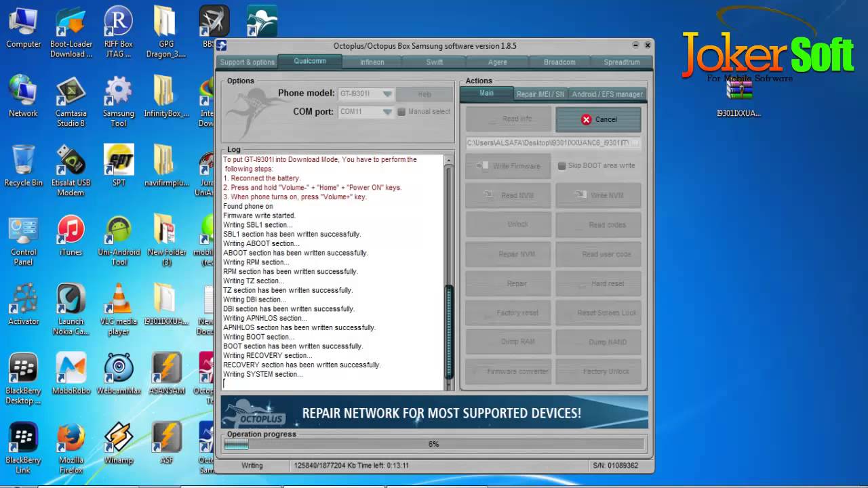
Task: Open SPT desktop shortcut
Action: [119, 166]
